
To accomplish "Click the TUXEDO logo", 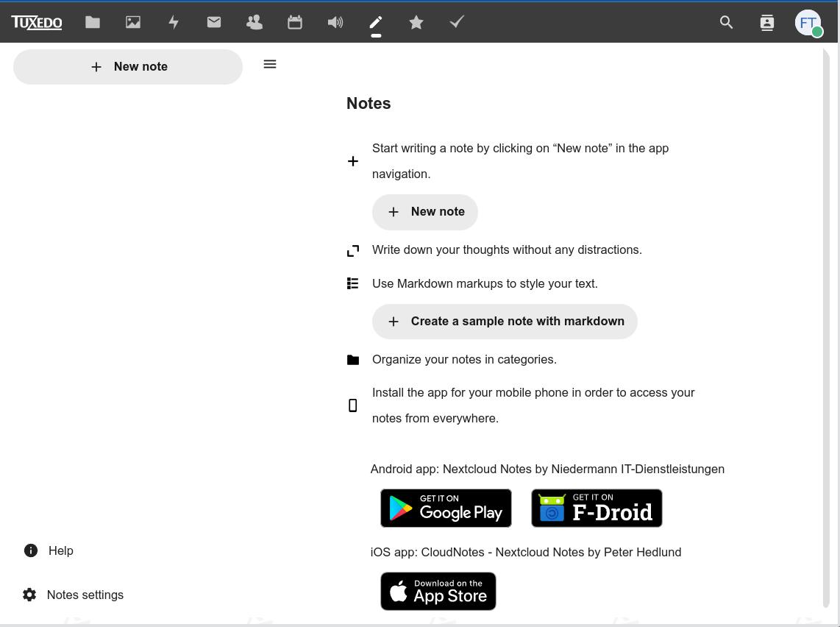I will coord(37,22).
